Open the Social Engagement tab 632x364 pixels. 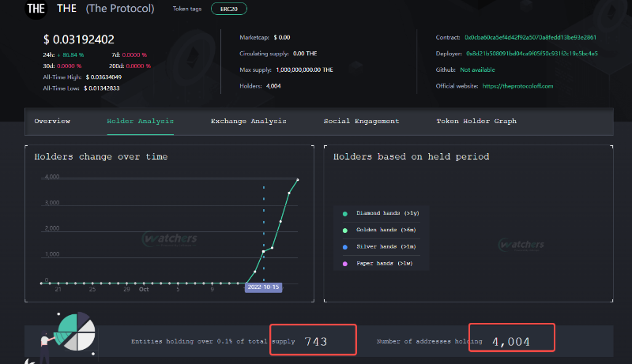tap(361, 121)
